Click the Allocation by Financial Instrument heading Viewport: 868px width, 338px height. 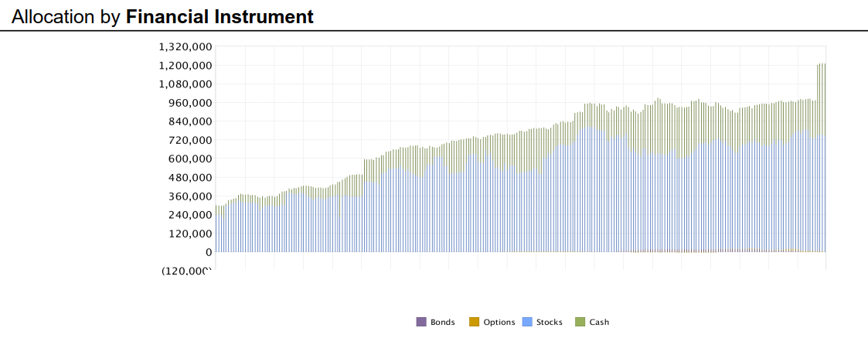(x=163, y=16)
